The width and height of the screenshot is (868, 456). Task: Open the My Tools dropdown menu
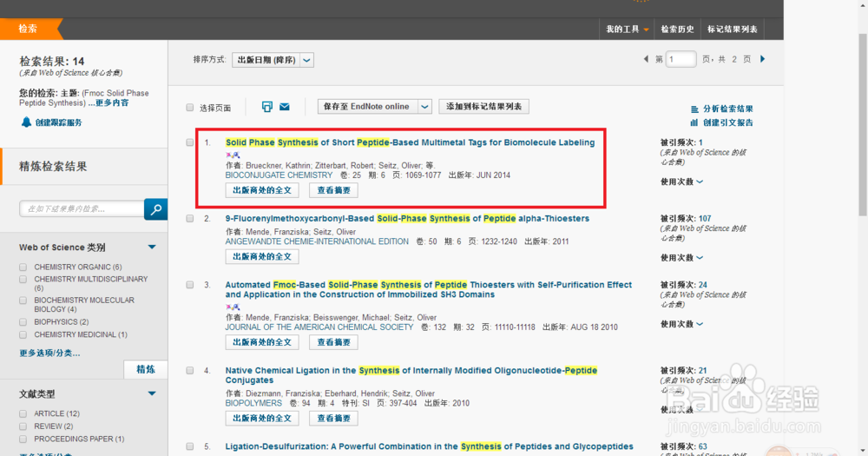[628, 30]
